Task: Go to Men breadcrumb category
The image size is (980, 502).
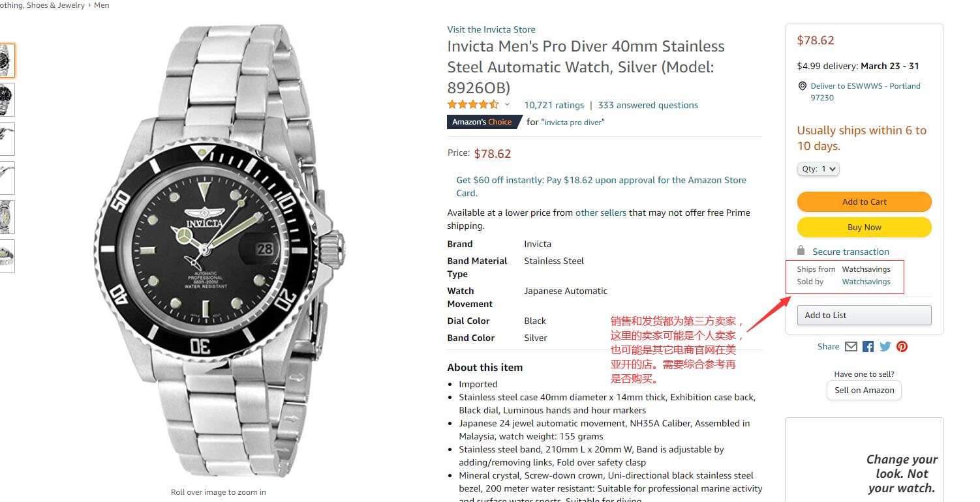Action: click(x=102, y=5)
